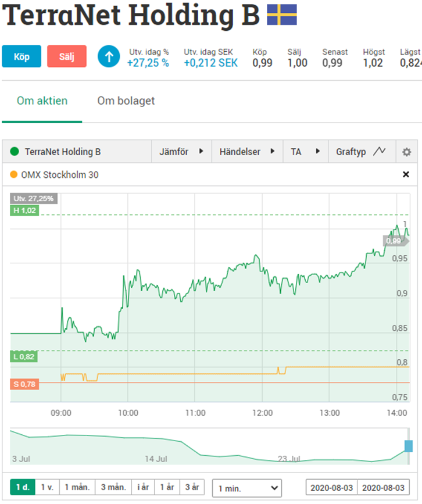
Task: Click the start date field 2020-08-03
Action: pos(332,488)
